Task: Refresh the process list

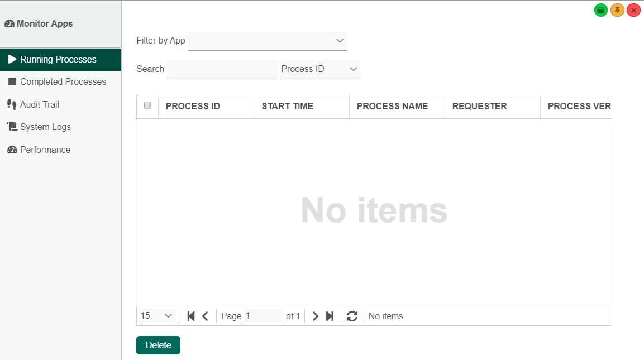Action: [352, 316]
